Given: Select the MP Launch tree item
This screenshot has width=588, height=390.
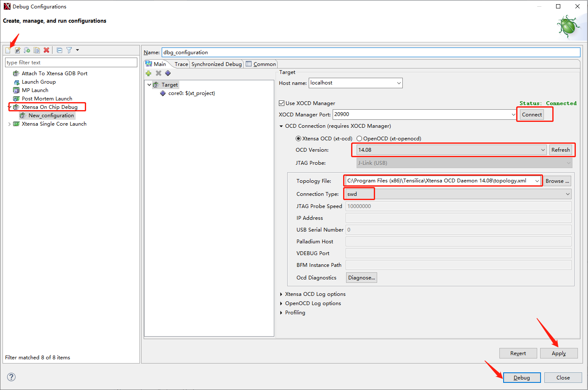Looking at the screenshot, I should pos(35,90).
